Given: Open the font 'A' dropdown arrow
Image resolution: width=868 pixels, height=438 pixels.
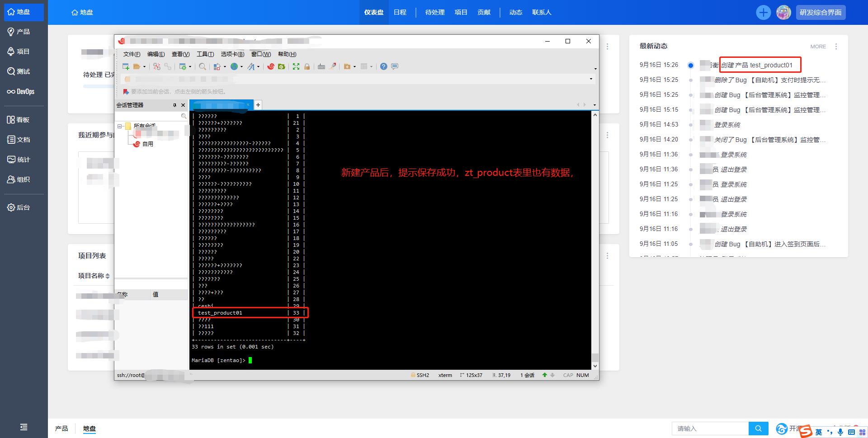Looking at the screenshot, I should (258, 67).
